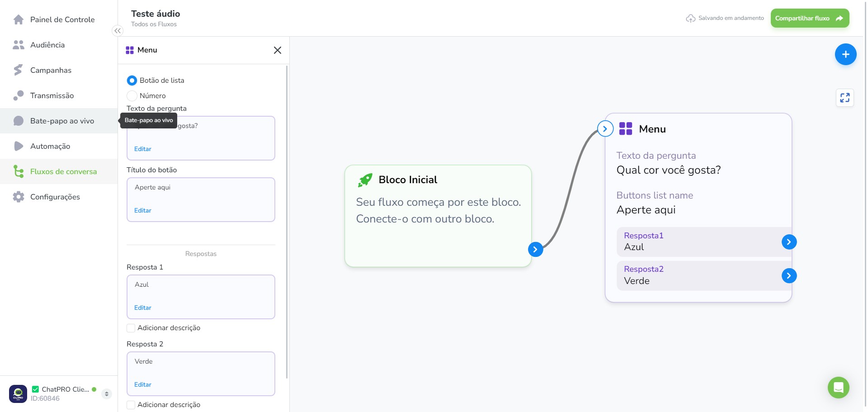Viewport: 868px width, 412px height.
Task: Click the Bloco Inicial title
Action: (x=408, y=180)
